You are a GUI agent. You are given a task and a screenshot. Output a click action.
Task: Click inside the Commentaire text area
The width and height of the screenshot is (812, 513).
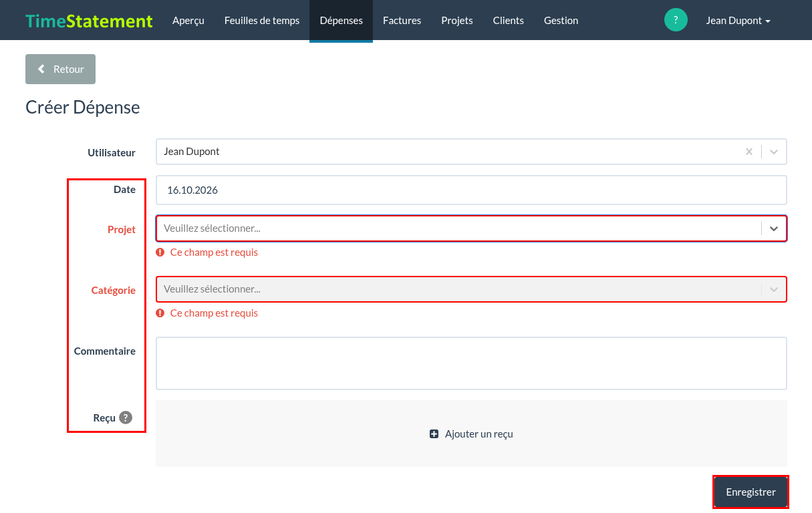471,363
